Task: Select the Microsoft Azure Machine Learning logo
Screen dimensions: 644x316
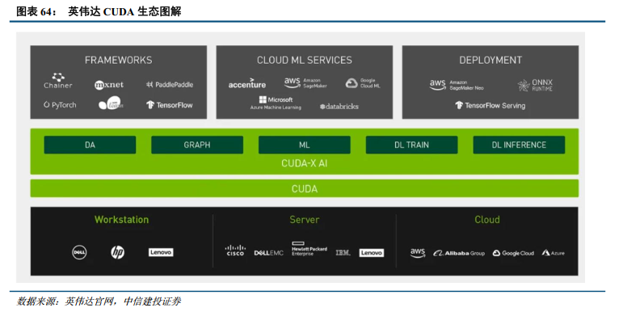Action: [x=276, y=103]
